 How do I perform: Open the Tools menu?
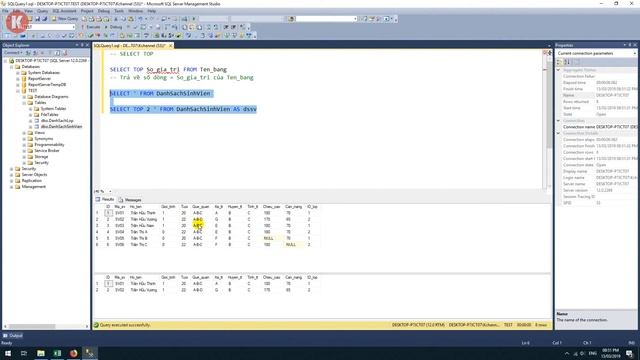[x=119, y=11]
